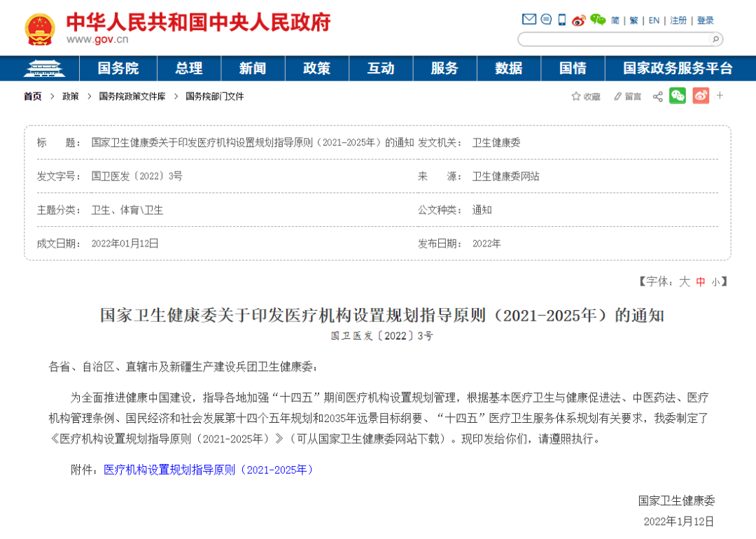Go to 国务院部门文件 breadcrumb
The image size is (756, 539).
pos(215,97)
